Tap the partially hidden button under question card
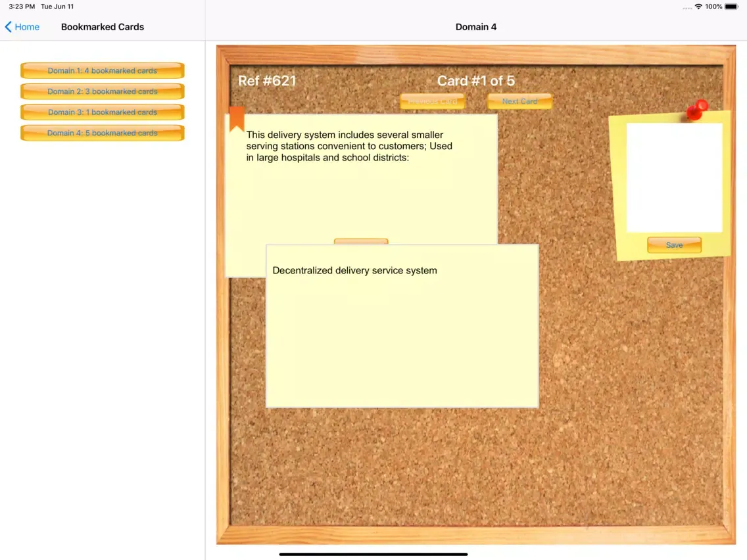 pyautogui.click(x=361, y=241)
